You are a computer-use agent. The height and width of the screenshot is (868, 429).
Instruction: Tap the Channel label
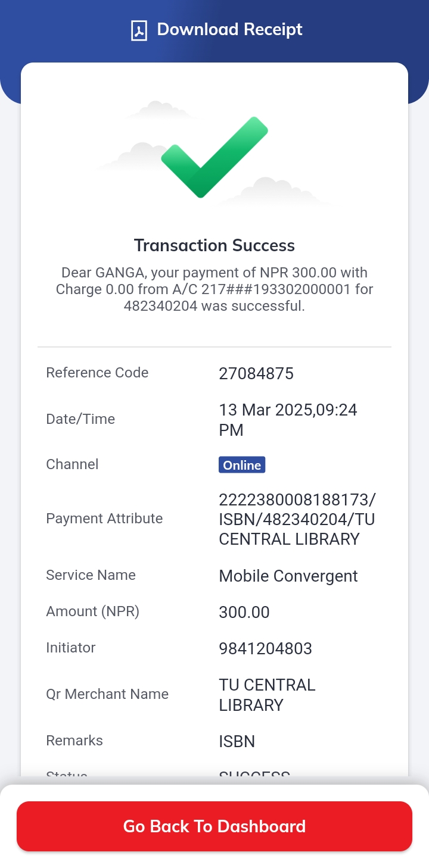(x=72, y=464)
